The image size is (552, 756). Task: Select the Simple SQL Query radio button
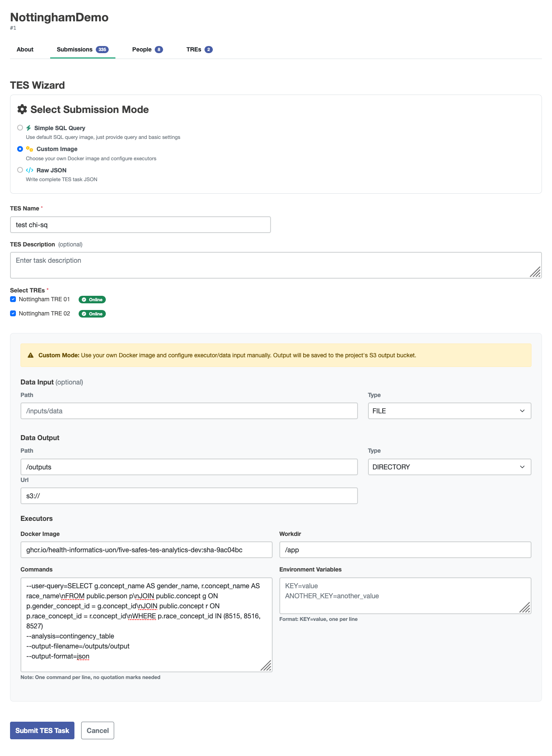pos(20,128)
